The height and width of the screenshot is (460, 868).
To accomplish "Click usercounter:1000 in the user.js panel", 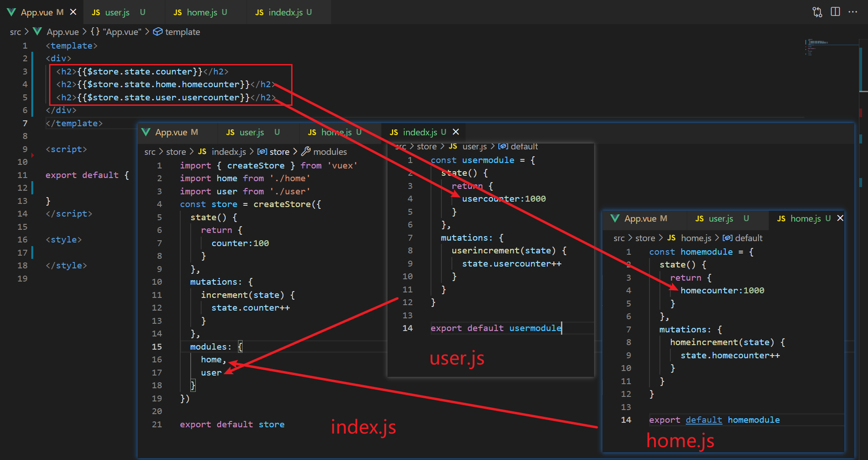I will tap(504, 198).
